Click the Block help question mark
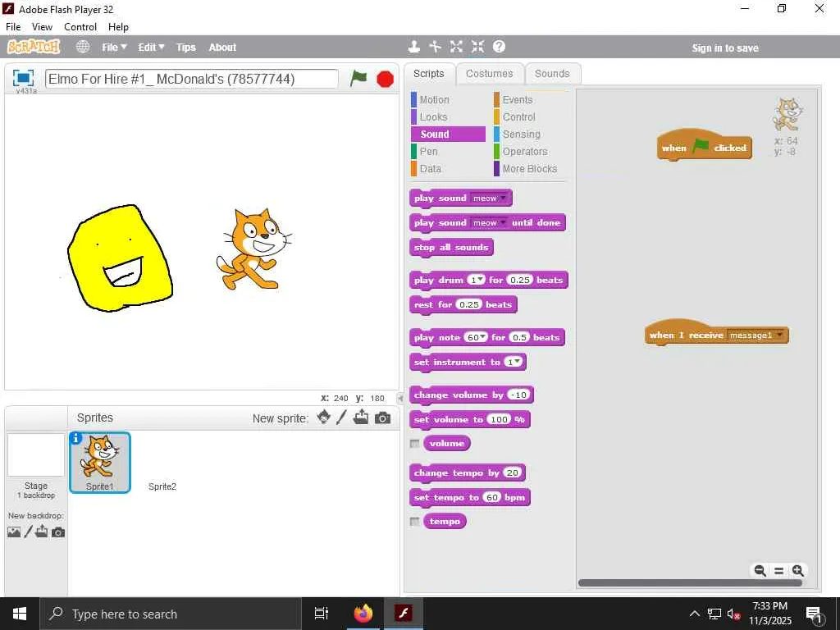The height and width of the screenshot is (630, 840). (x=499, y=47)
